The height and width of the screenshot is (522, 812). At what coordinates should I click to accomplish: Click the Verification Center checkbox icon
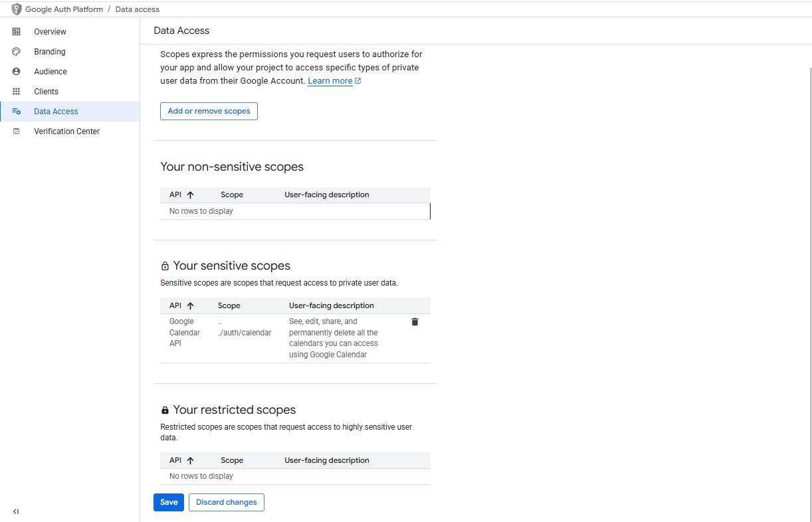coord(17,131)
